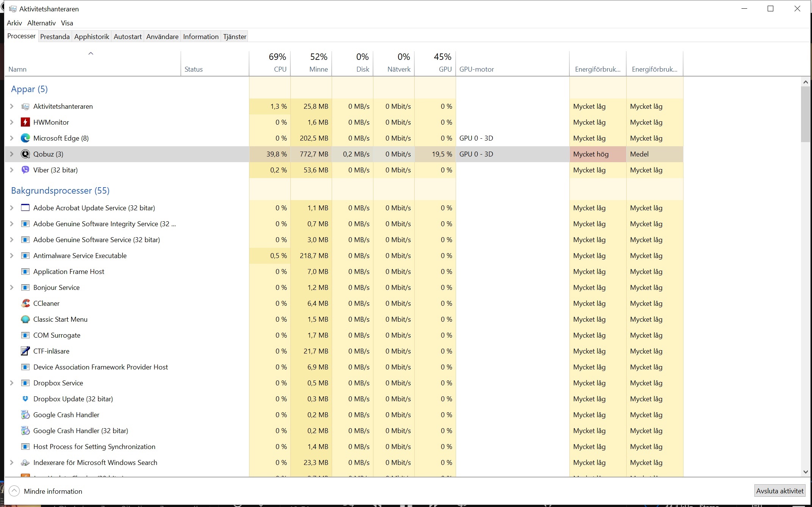The image size is (812, 507).
Task: Expand the Aktivitetshanteraren process group
Action: (x=12, y=106)
